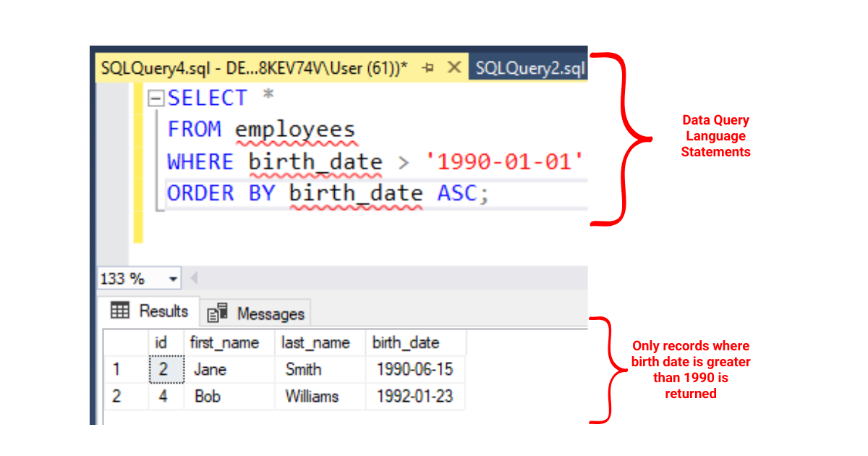This screenshot has height=456, width=868.
Task: Click the 1992-01-23 cell
Action: click(x=415, y=397)
